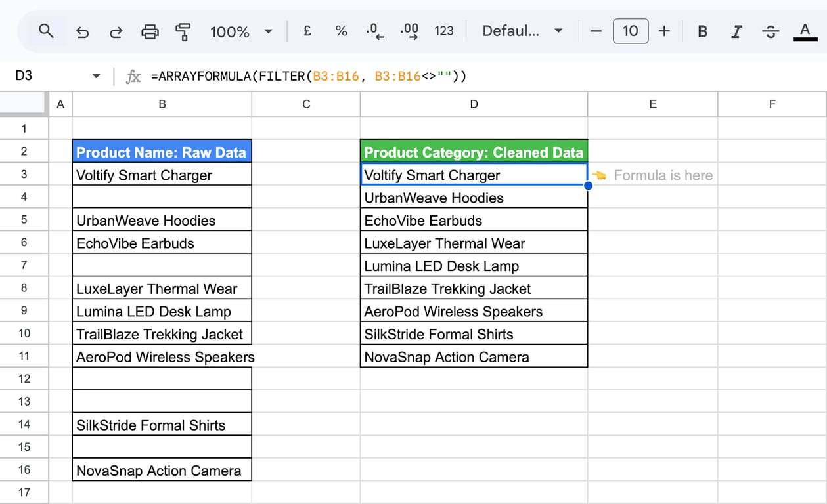Select 'UrbanWeave Hoodies' in column B
Screen dimensions: 827x504
(162, 220)
